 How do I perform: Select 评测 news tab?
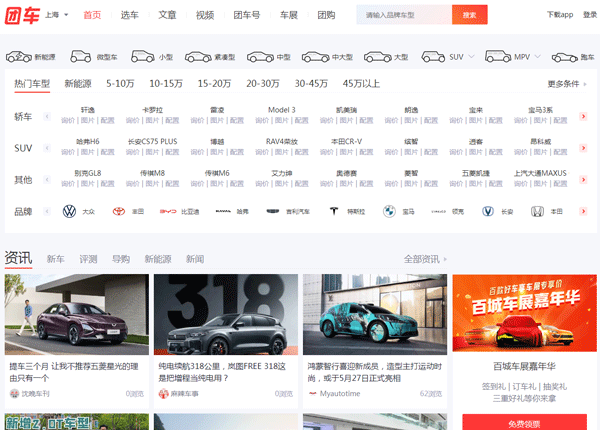coord(88,259)
